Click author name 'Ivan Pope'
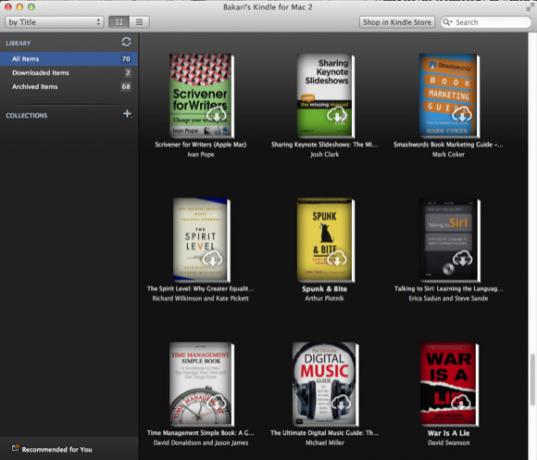 point(201,154)
